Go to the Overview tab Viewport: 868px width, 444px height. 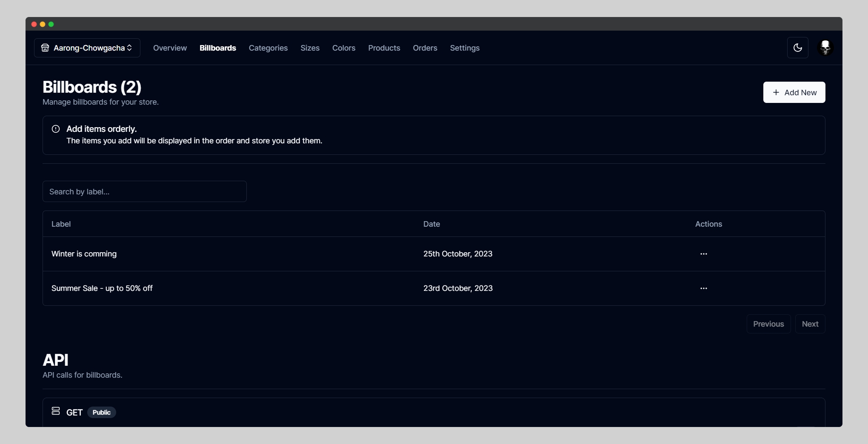coord(170,48)
